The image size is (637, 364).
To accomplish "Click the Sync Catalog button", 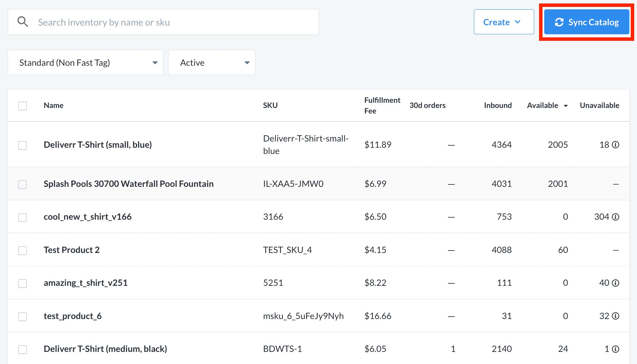I will click(x=586, y=22).
